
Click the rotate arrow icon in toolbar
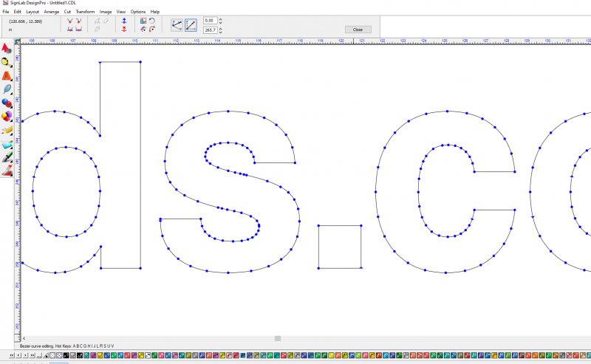pyautogui.click(x=151, y=21)
